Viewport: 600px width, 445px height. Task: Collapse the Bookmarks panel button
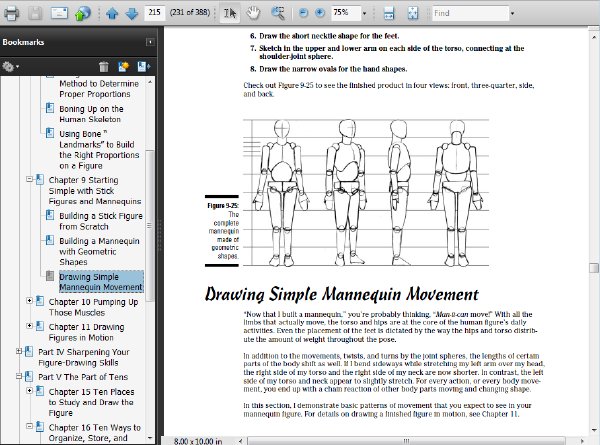[x=150, y=42]
